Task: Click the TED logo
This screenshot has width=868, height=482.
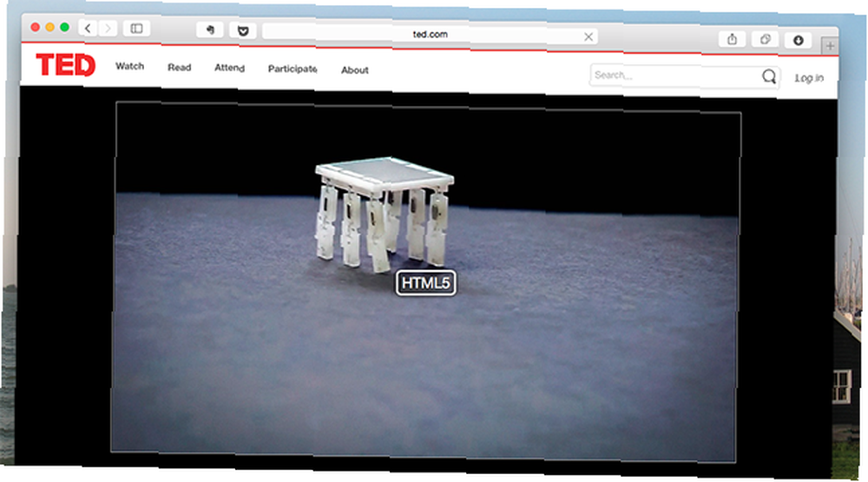Action: (65, 65)
